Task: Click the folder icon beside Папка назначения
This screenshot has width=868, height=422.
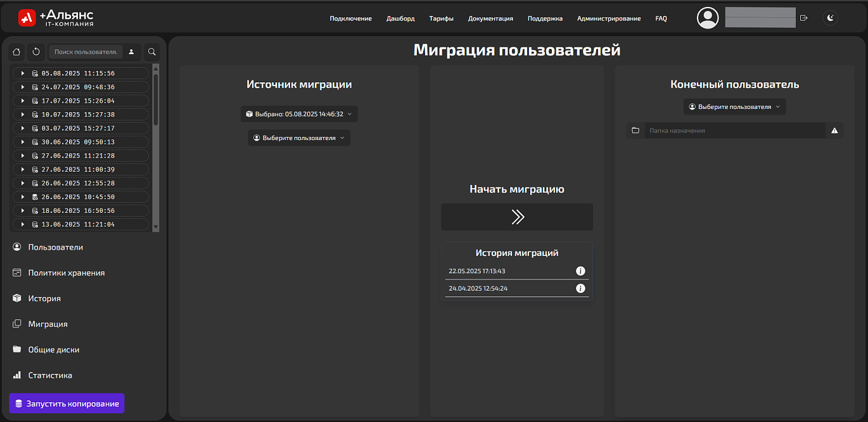Action: coord(635,130)
